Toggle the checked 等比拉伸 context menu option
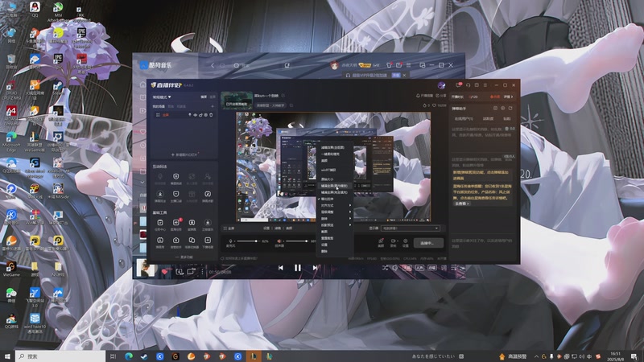644x362 pixels. (335, 199)
